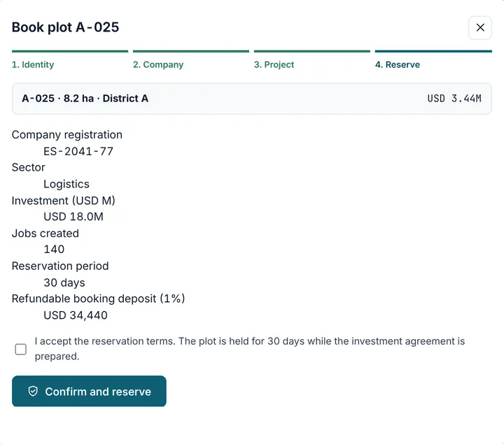Image resolution: width=504 pixels, height=444 pixels.
Task: Click the progress bar above Project
Action: coord(312,51)
